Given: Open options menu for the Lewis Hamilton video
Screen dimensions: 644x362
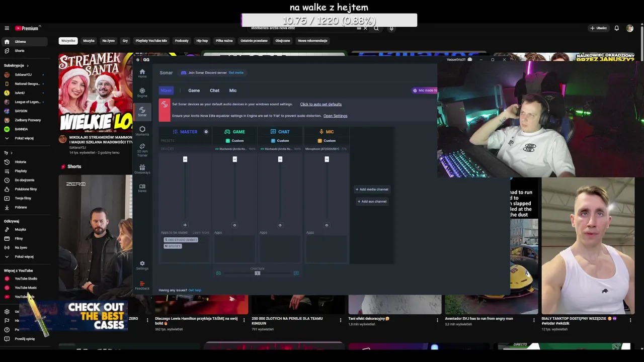Looking at the screenshot, I should tap(244, 320).
